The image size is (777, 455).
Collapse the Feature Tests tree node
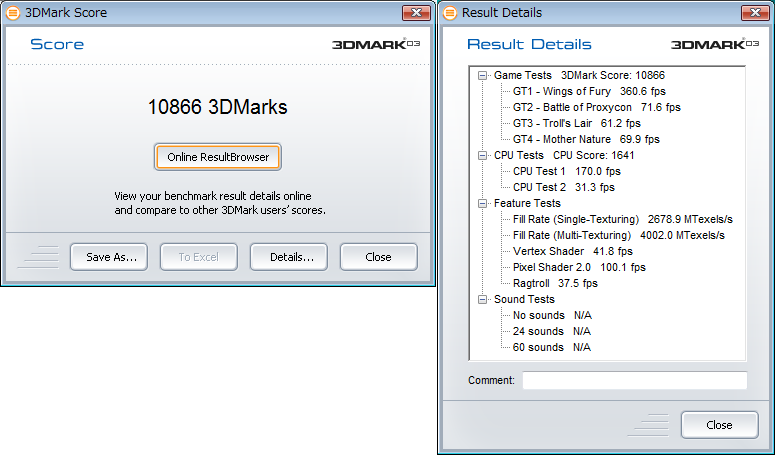483,203
